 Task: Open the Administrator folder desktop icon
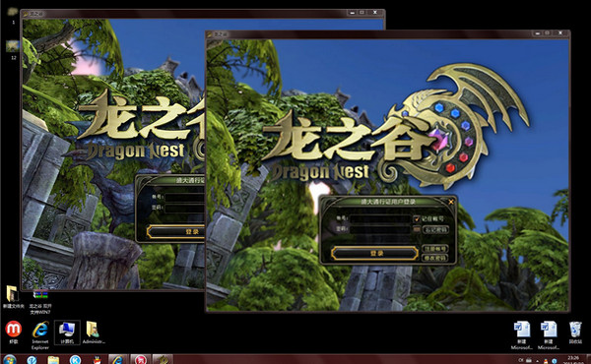tap(94, 333)
